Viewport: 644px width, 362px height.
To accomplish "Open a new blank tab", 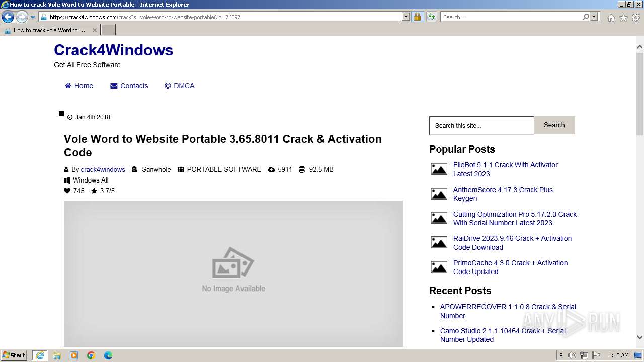I will [x=108, y=30].
